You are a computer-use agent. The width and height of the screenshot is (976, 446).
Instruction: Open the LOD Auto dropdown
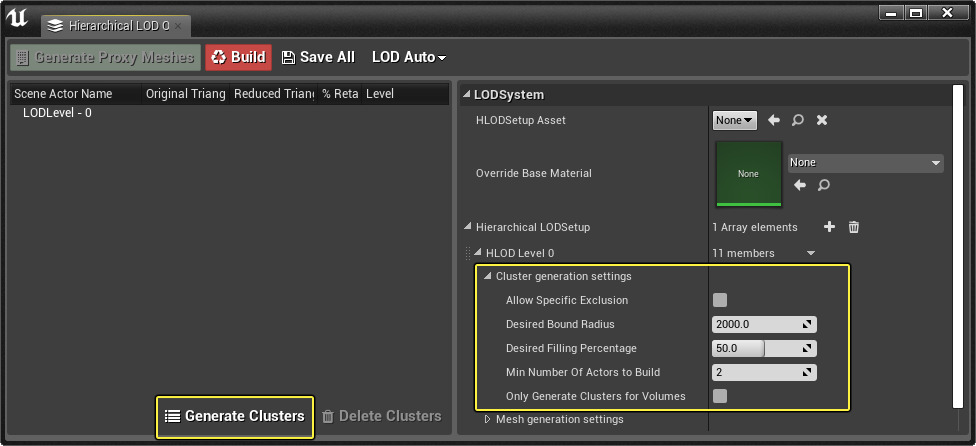point(409,57)
